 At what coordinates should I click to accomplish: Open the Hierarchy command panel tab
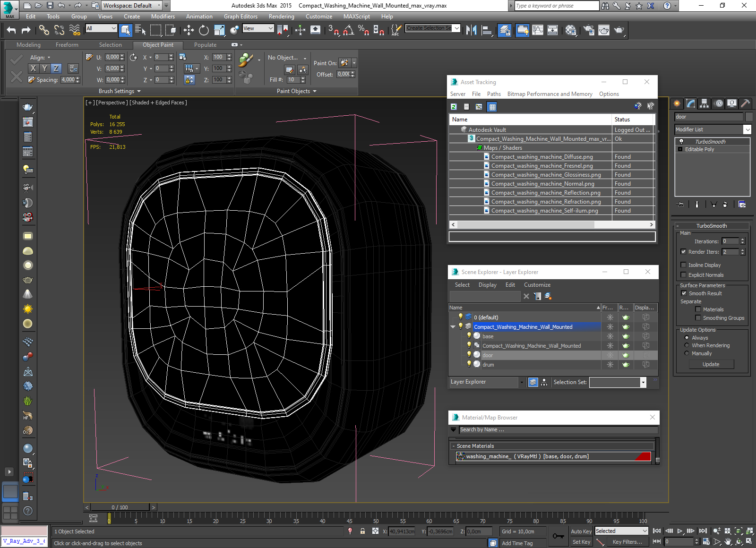tap(704, 103)
